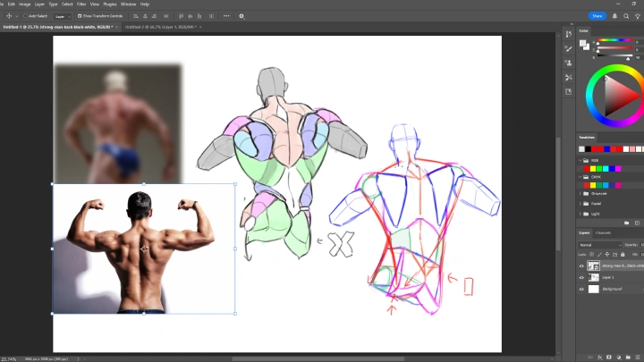Open the Filter menu
Screen dimensions: 644x362
[81, 4]
